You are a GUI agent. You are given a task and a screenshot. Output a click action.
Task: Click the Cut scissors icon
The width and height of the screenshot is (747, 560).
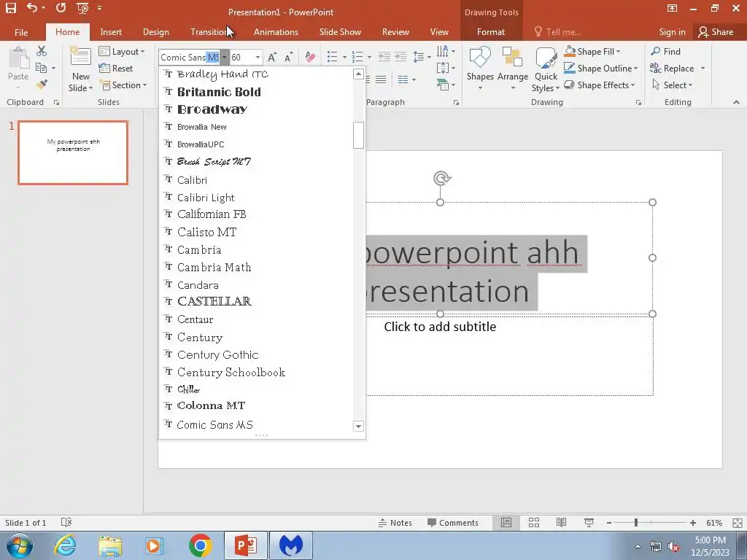(x=42, y=50)
